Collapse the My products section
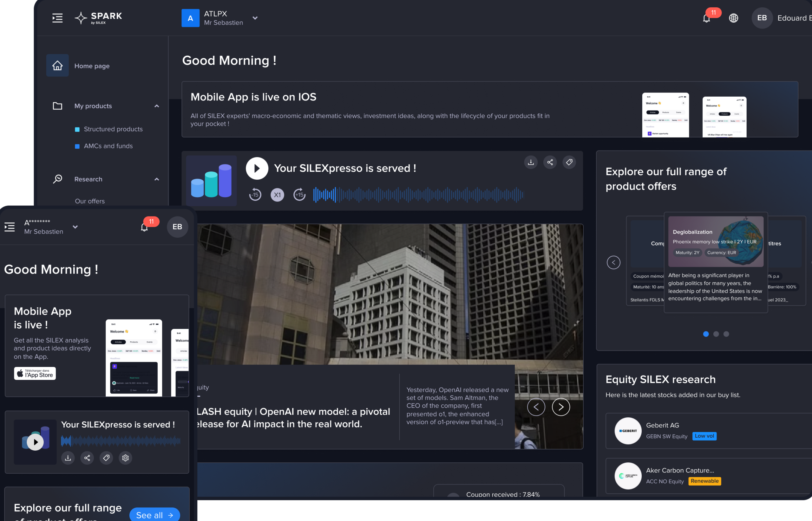 [x=156, y=106]
